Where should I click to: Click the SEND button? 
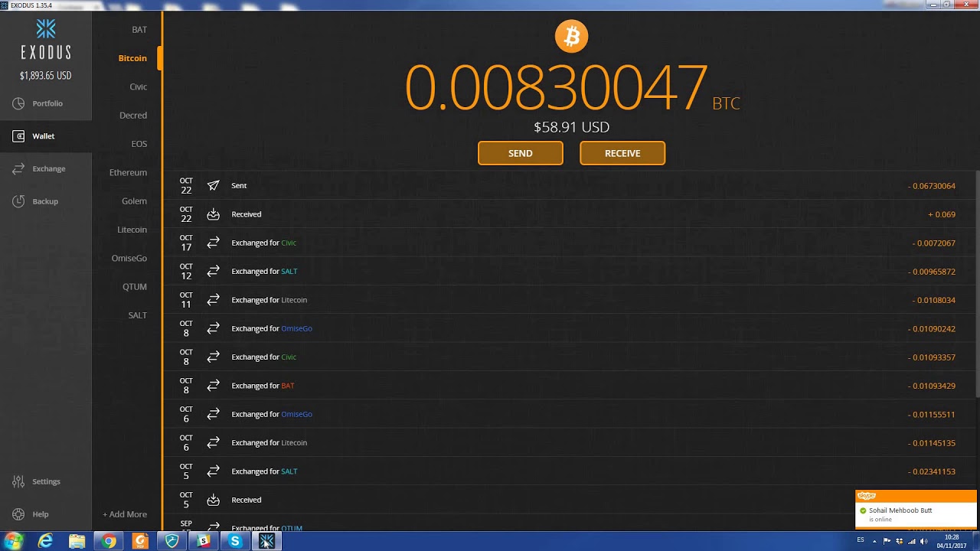click(x=521, y=153)
